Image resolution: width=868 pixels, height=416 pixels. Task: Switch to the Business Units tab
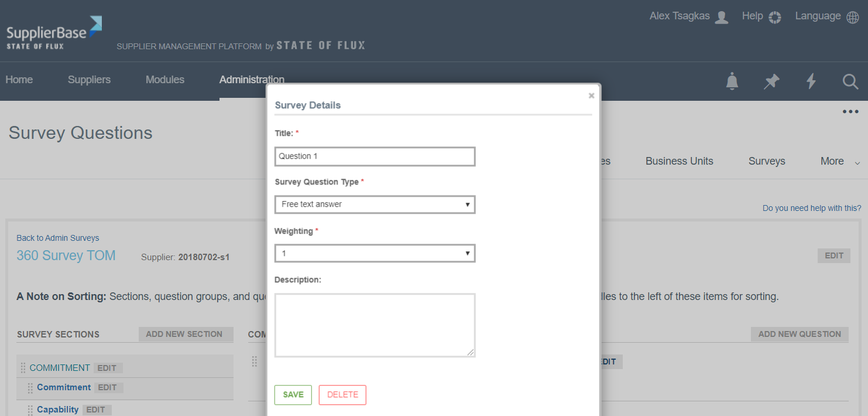point(679,161)
